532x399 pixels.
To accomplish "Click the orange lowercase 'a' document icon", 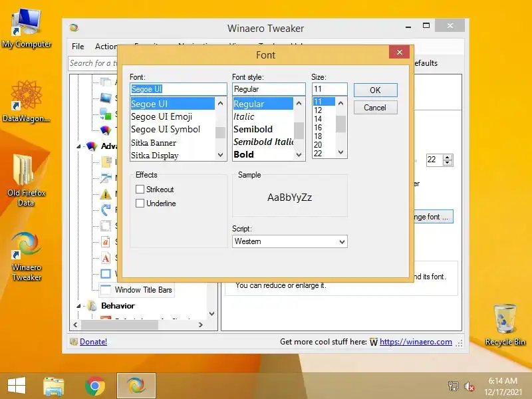I will pos(106,242).
